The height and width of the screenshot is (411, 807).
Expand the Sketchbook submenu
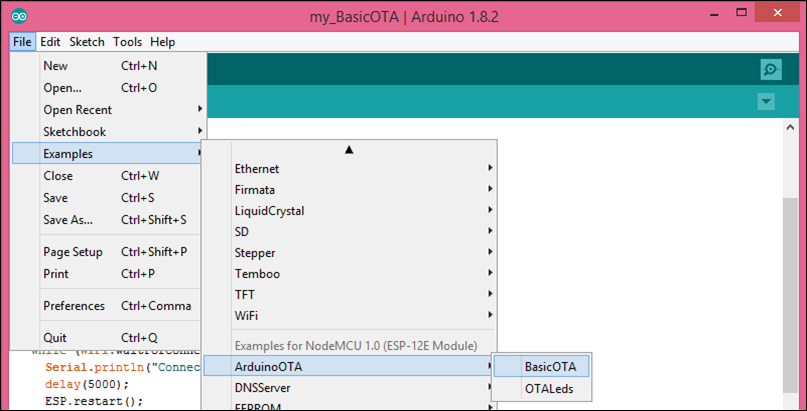(x=107, y=132)
